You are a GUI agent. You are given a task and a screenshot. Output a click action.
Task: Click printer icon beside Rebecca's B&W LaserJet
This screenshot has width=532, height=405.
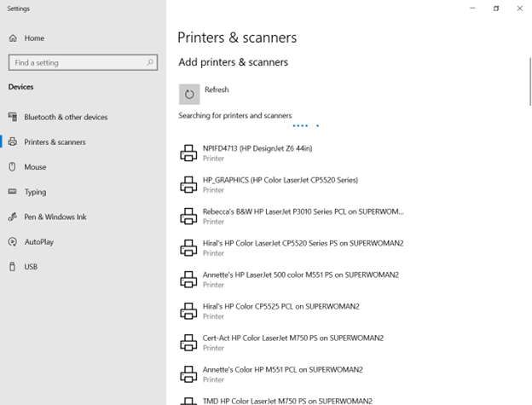pyautogui.click(x=188, y=216)
